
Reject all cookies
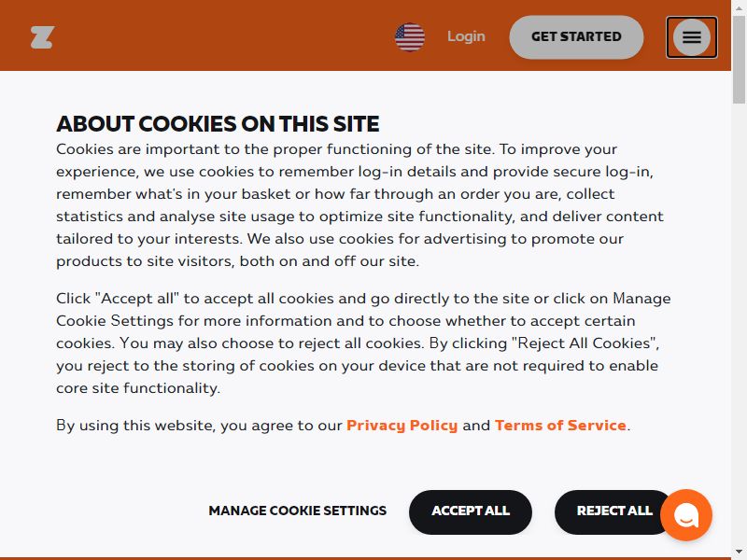coord(614,511)
